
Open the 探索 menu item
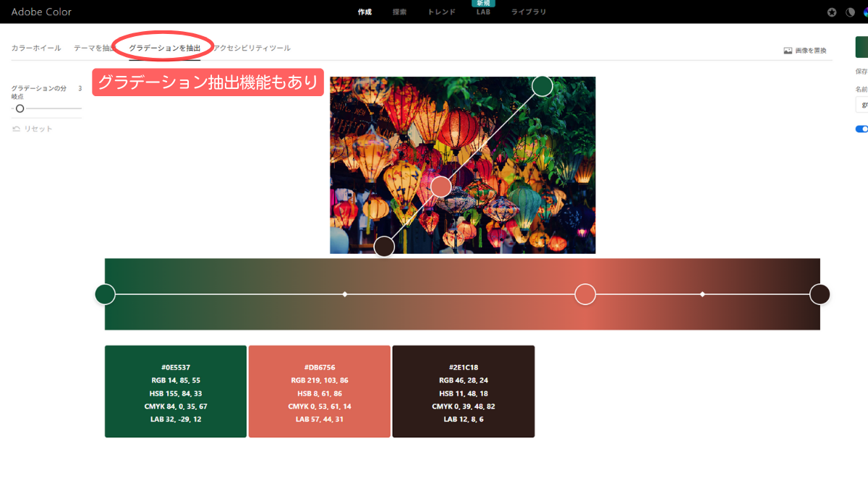click(399, 12)
